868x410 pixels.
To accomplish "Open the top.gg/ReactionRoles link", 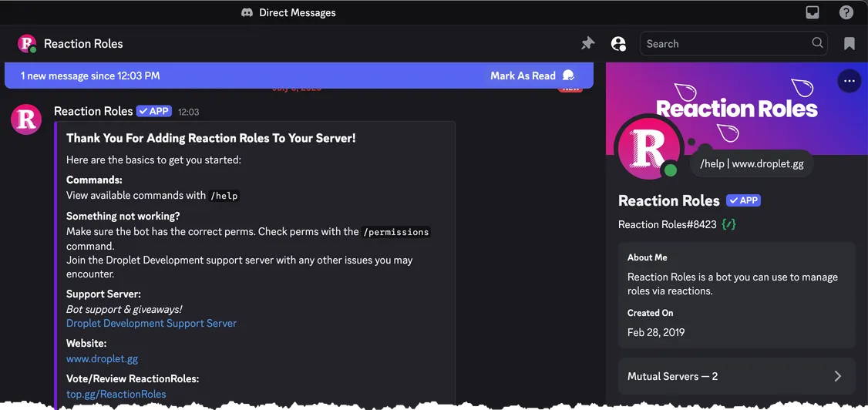I will [x=116, y=394].
